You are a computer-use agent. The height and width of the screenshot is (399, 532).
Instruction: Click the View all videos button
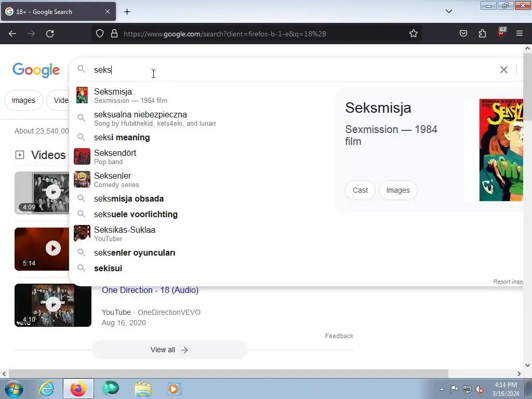pyautogui.click(x=170, y=350)
